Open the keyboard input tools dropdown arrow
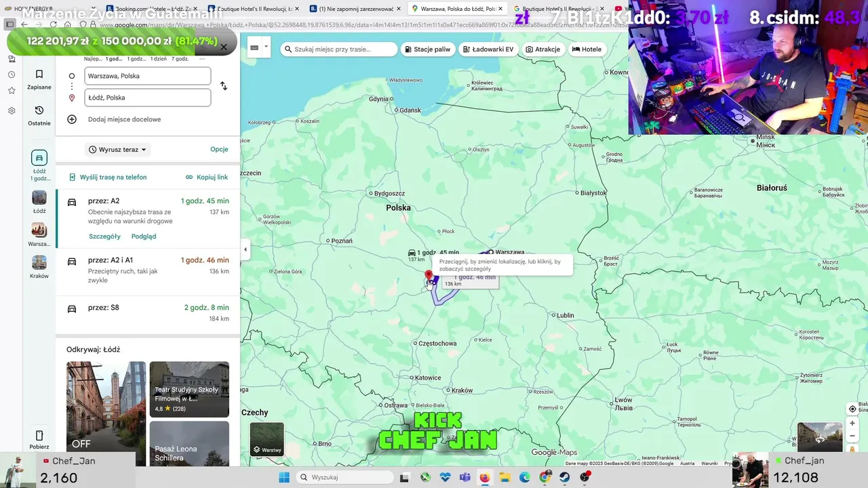868x488 pixels. tap(265, 47)
